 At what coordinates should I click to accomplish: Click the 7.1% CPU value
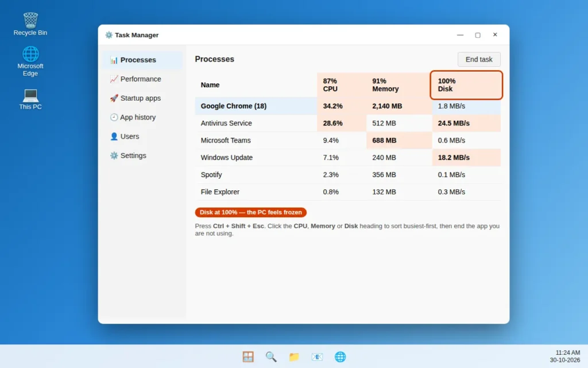(x=331, y=158)
